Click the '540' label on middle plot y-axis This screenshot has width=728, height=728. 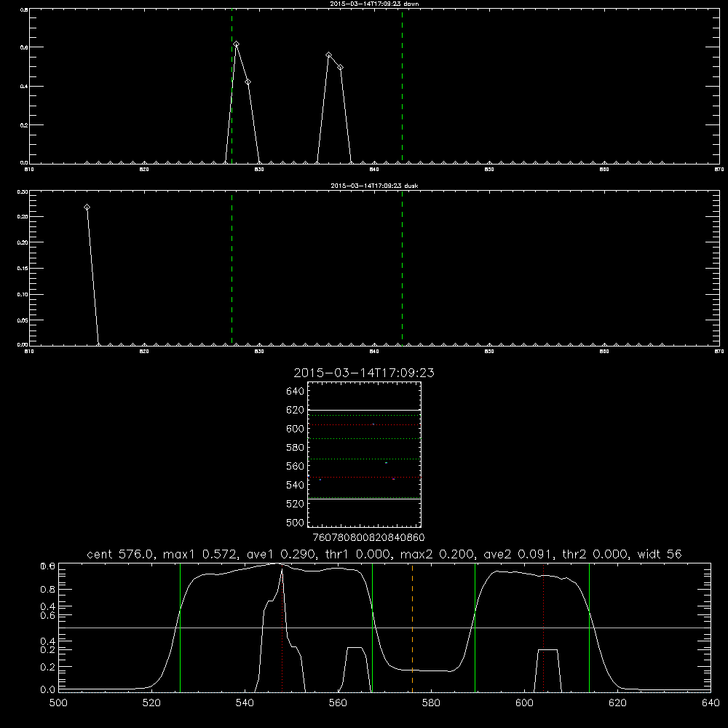(295, 485)
